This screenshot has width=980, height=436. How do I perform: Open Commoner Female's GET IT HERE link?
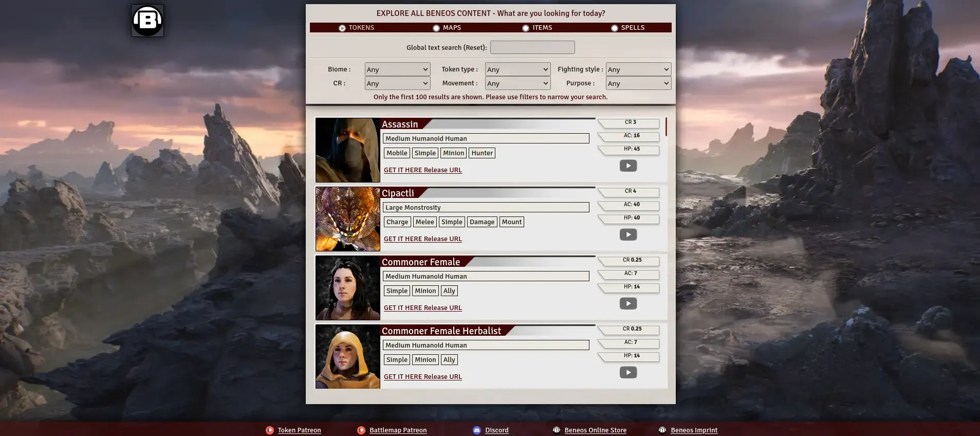(423, 308)
